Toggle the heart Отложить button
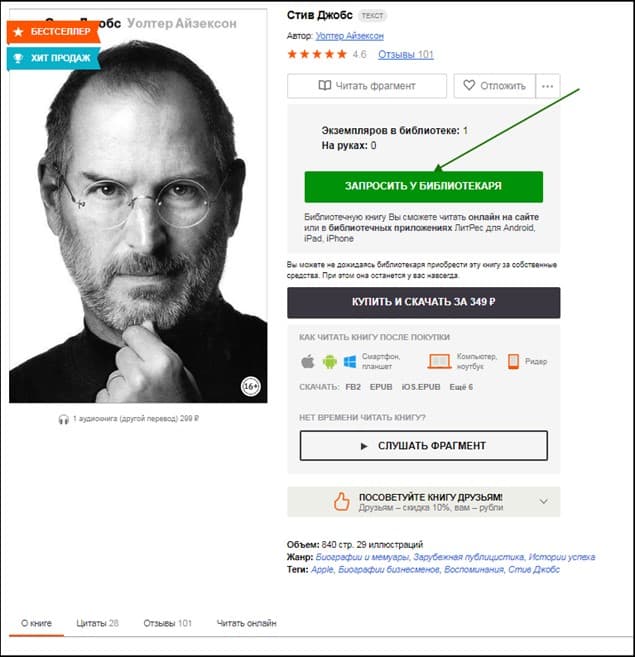The height and width of the screenshot is (657, 635). 494,86
